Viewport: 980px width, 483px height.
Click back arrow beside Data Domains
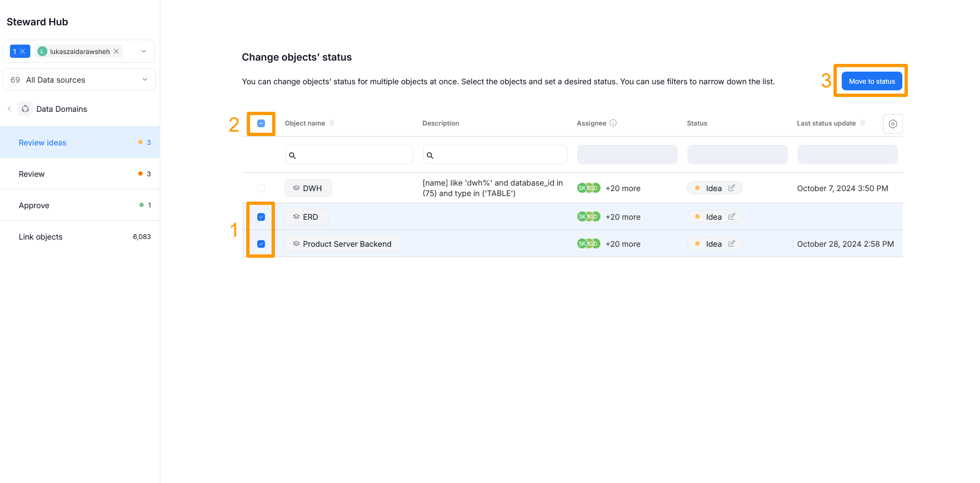tap(9, 108)
